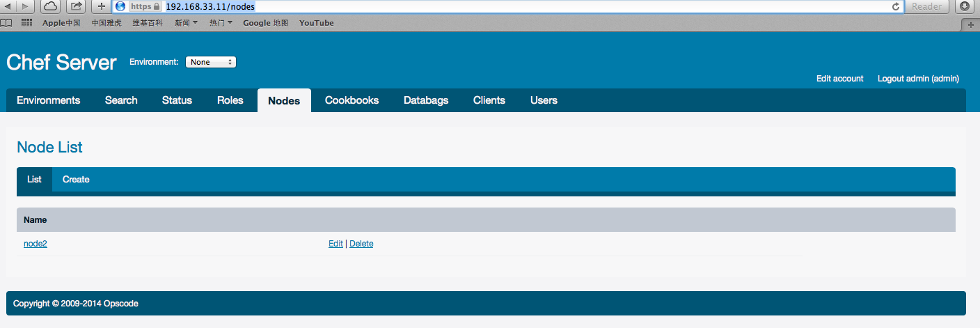980x328 pixels.
Task: Switch to the Environments tab
Action: (49, 100)
